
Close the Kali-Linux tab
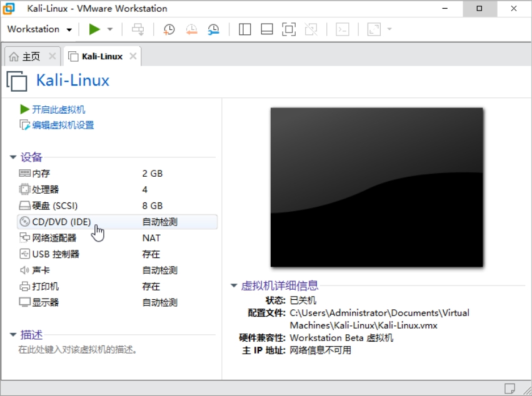tap(133, 56)
